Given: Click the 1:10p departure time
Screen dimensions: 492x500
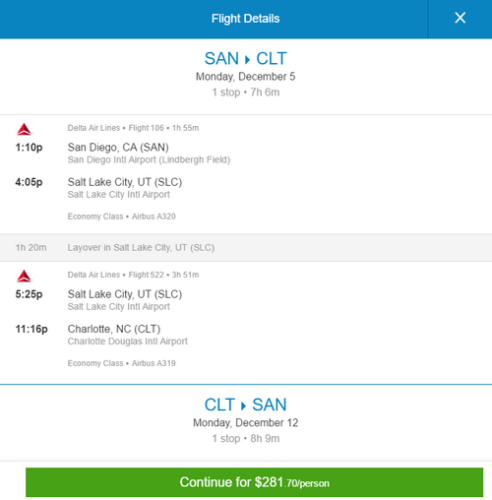Looking at the screenshot, I should pos(29,147).
